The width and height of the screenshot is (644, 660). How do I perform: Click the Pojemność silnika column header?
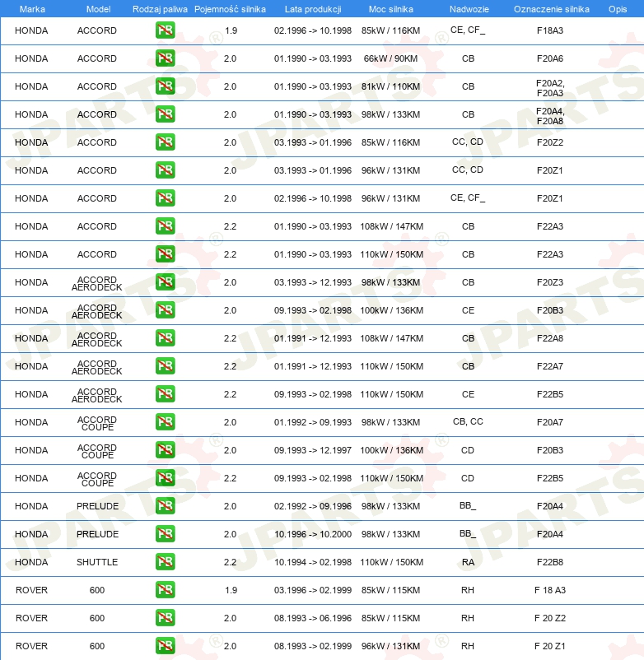click(x=230, y=9)
